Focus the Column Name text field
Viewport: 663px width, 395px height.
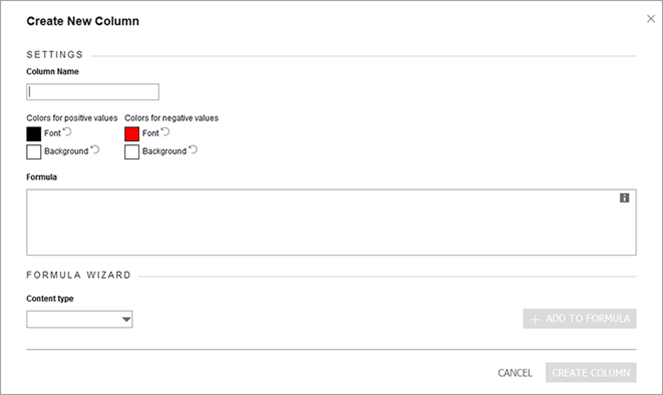[x=93, y=92]
